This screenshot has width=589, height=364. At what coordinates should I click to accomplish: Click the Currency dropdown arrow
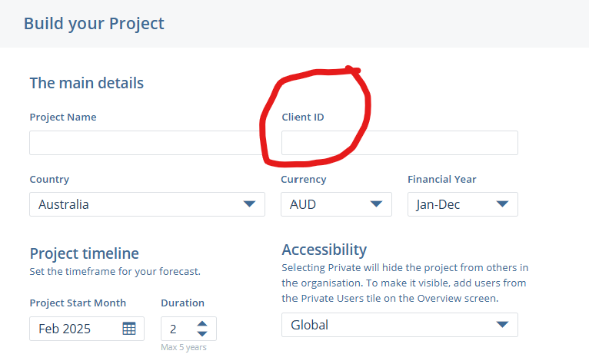(x=376, y=204)
